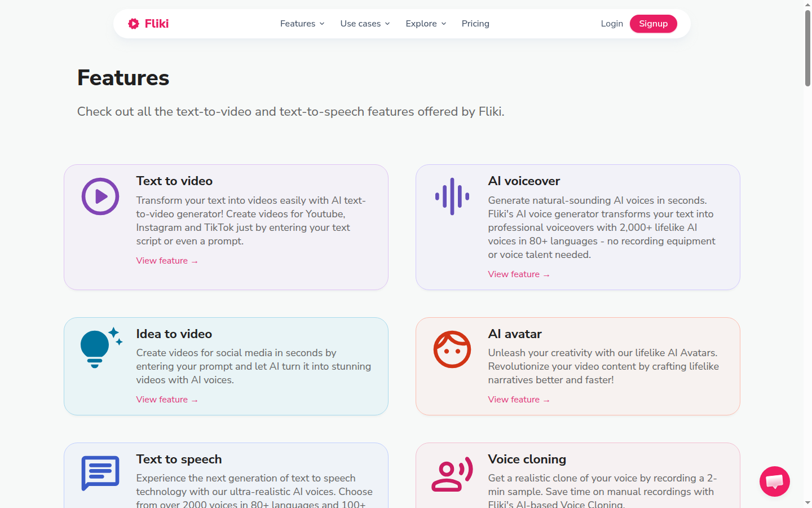
Task: Click the Idea to video heading
Action: (174, 334)
